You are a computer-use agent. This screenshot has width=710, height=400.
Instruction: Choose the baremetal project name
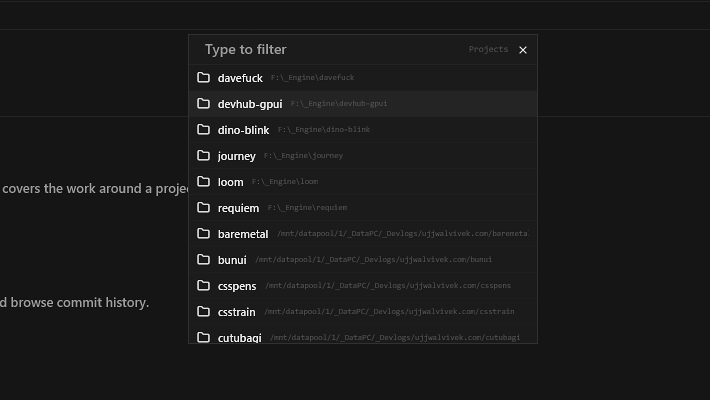(x=243, y=234)
